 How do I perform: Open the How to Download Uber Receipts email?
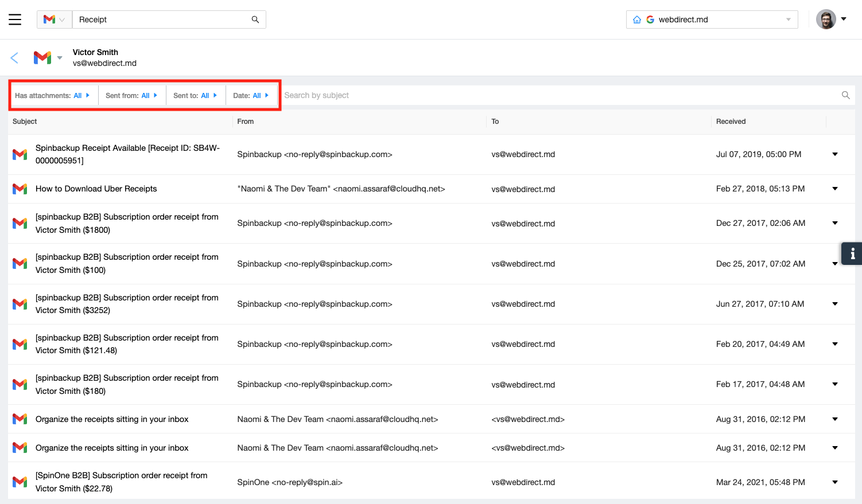(x=96, y=189)
